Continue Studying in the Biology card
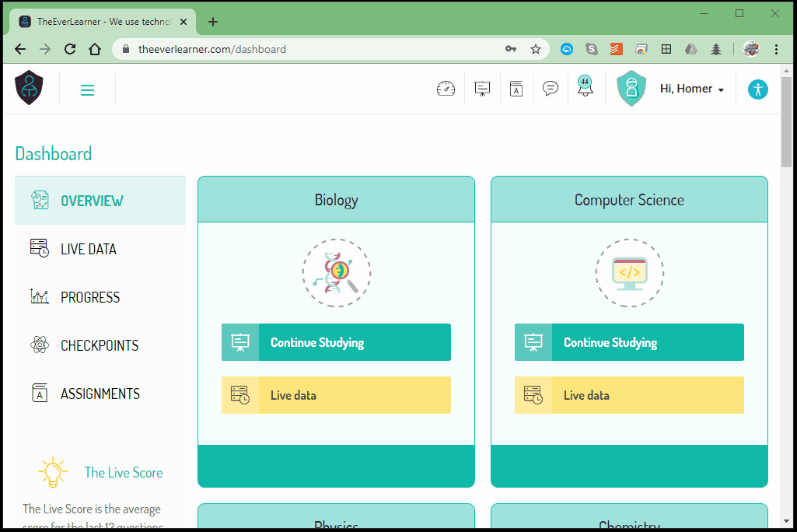 pyautogui.click(x=336, y=342)
